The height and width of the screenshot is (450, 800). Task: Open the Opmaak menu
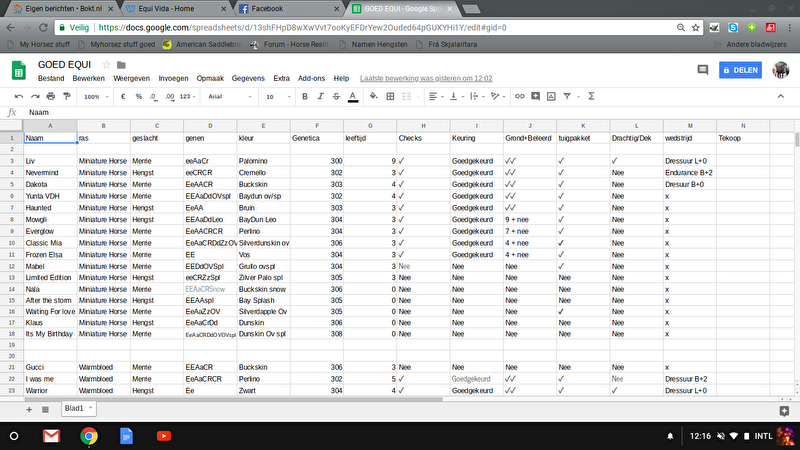point(210,78)
